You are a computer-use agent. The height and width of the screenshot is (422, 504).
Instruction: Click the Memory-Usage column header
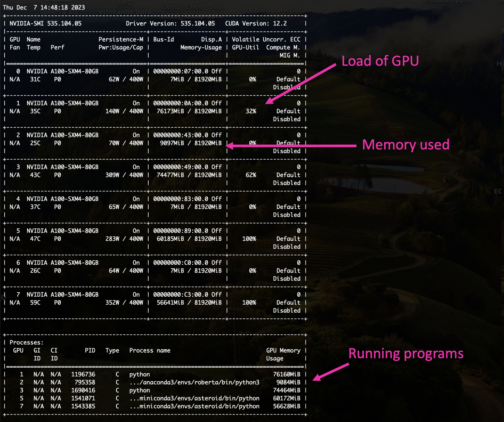pos(201,48)
